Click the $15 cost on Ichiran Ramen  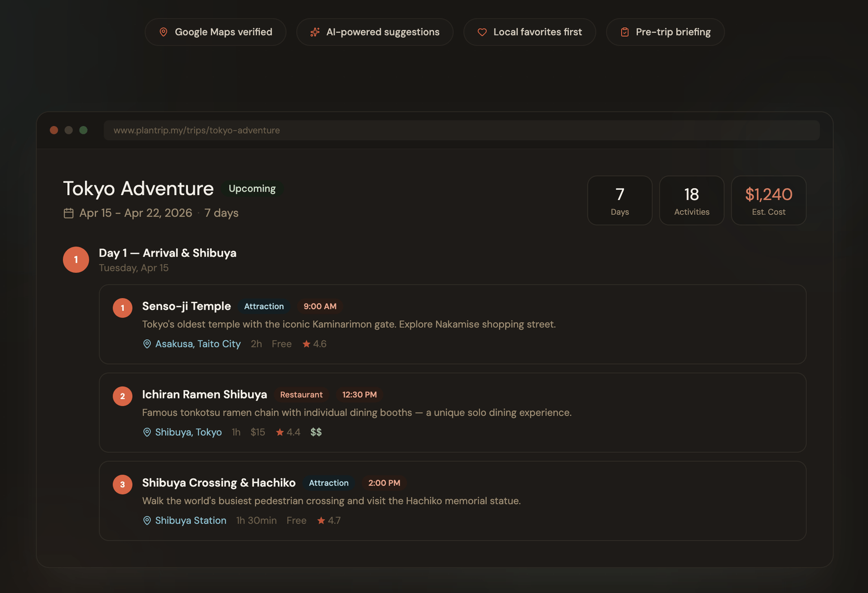pyautogui.click(x=258, y=432)
